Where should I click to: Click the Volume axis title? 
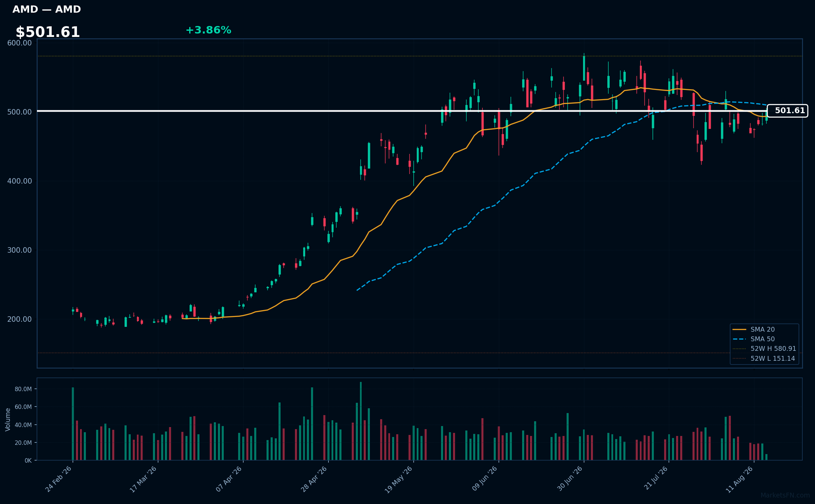(x=8, y=420)
